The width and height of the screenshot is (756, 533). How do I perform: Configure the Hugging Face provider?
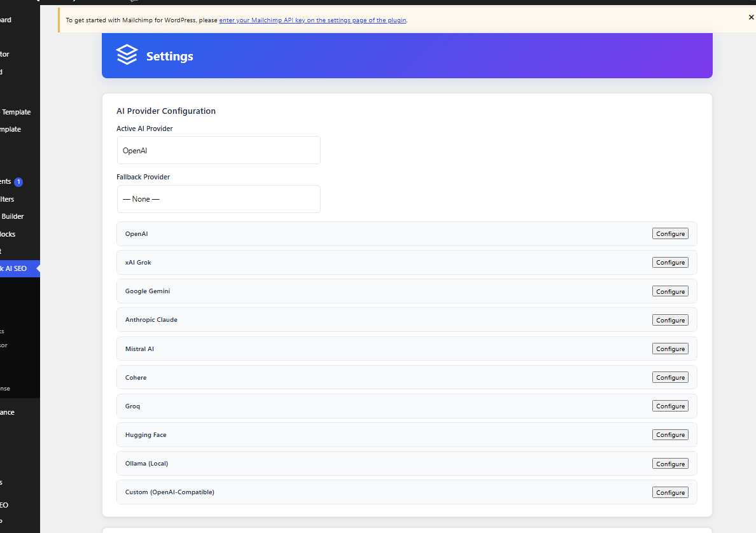click(670, 434)
